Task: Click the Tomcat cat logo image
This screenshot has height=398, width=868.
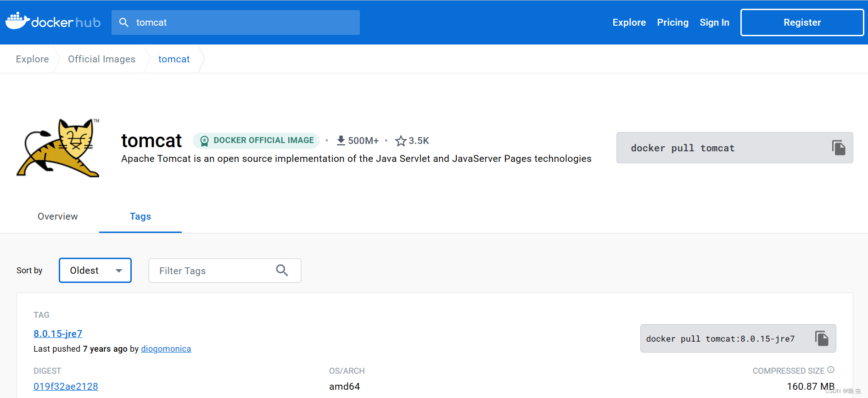Action: point(58,148)
